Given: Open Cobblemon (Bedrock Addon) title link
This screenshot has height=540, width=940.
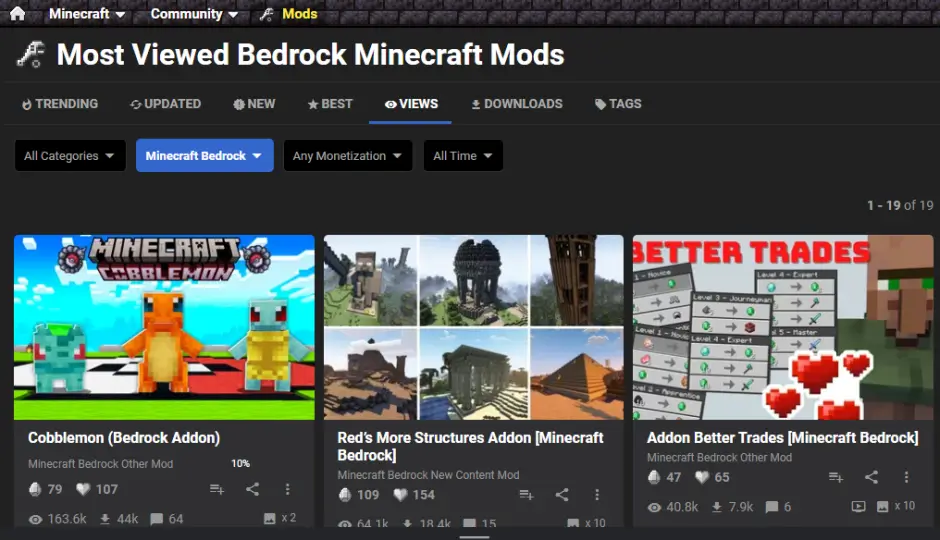Looking at the screenshot, I should pos(124,438).
